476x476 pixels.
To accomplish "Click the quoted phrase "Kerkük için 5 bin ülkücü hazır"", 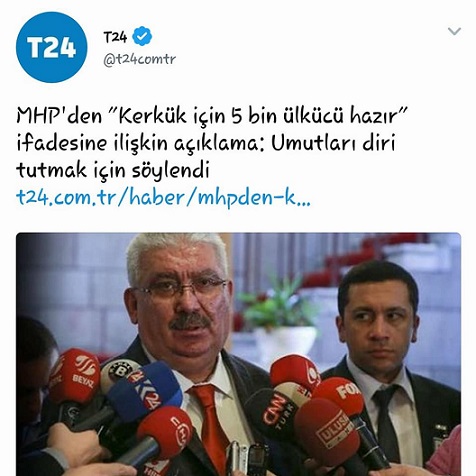I will coord(256,116).
